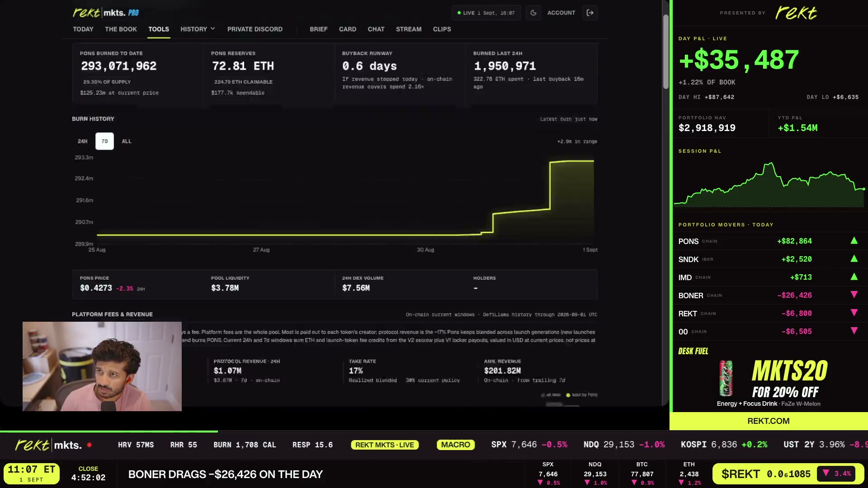The height and width of the screenshot is (488, 868).
Task: Click the BTC 77,807 quote in footer
Action: pos(642,474)
